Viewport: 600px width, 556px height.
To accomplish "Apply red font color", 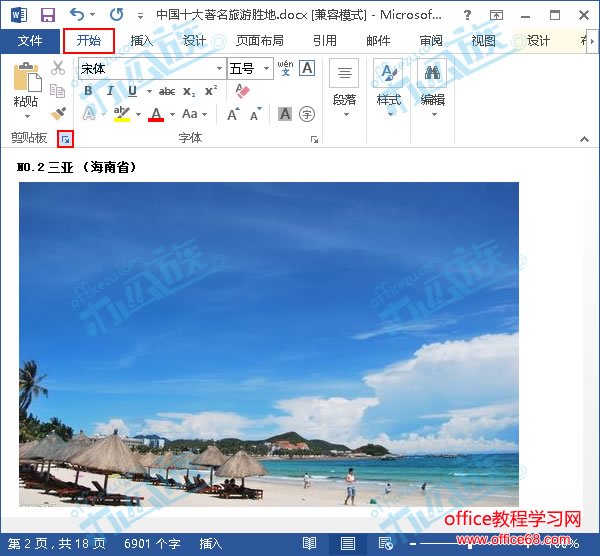I will coord(156,114).
